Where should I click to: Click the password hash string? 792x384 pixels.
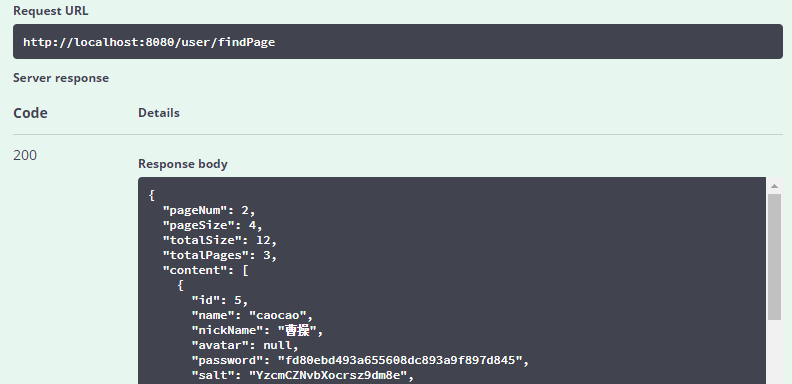pos(399,360)
